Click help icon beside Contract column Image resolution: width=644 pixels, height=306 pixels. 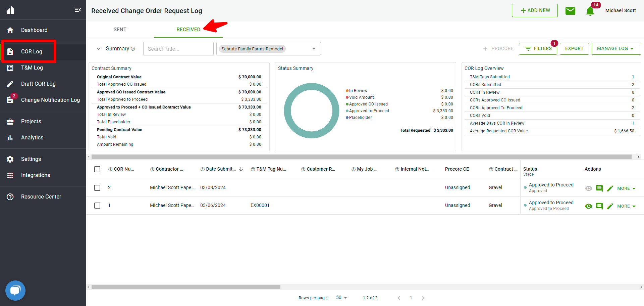click(491, 169)
